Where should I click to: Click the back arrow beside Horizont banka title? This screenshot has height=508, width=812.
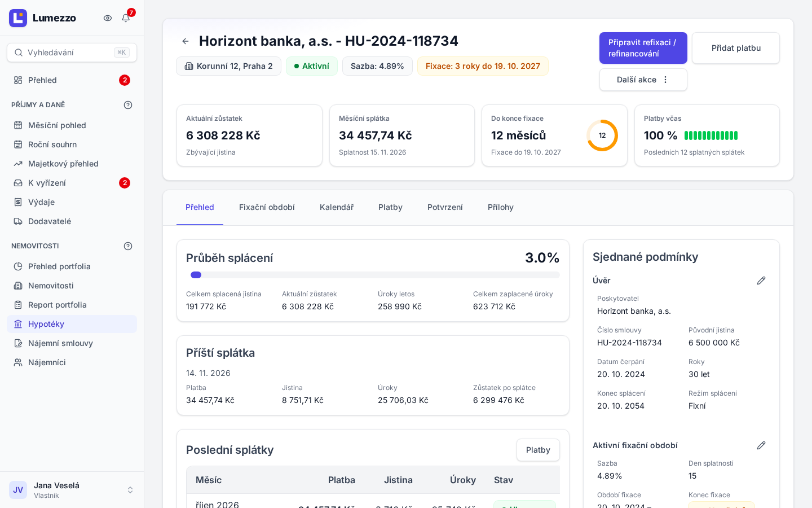click(186, 41)
